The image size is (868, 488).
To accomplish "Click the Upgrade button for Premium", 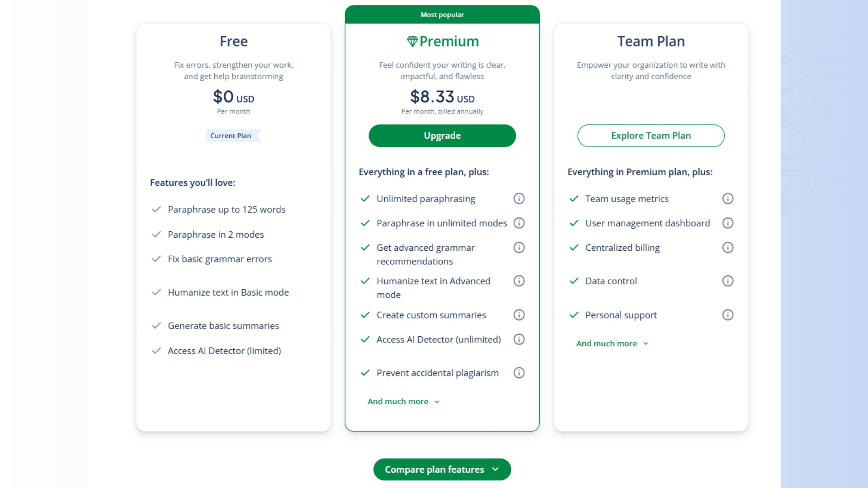I will (x=442, y=136).
